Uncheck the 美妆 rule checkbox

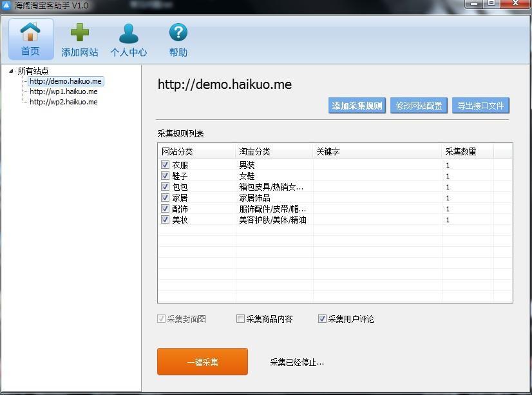click(165, 219)
